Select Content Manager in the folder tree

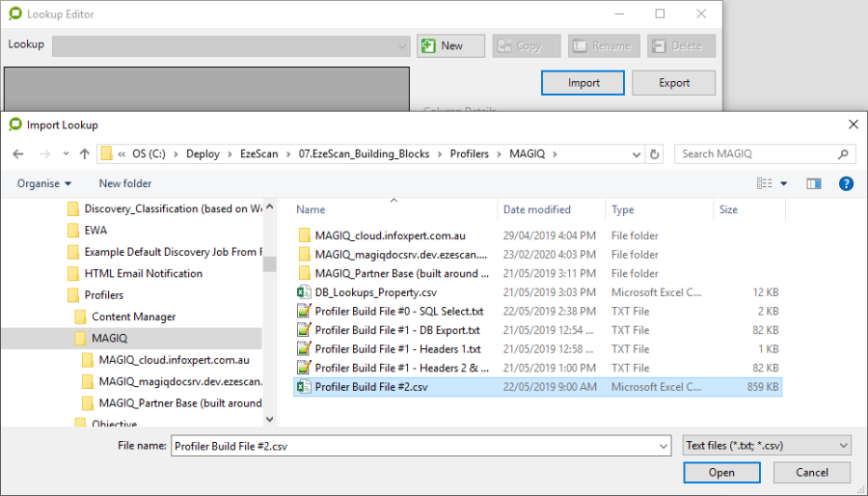click(x=133, y=317)
